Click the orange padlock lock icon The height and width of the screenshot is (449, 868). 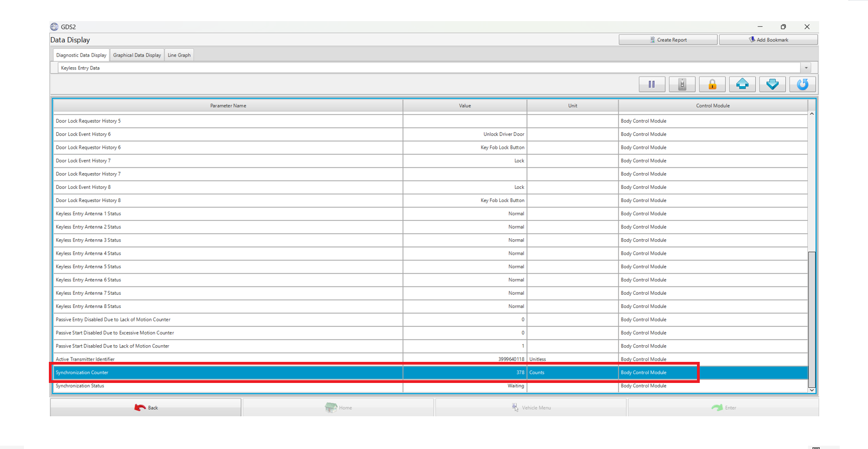coord(713,84)
